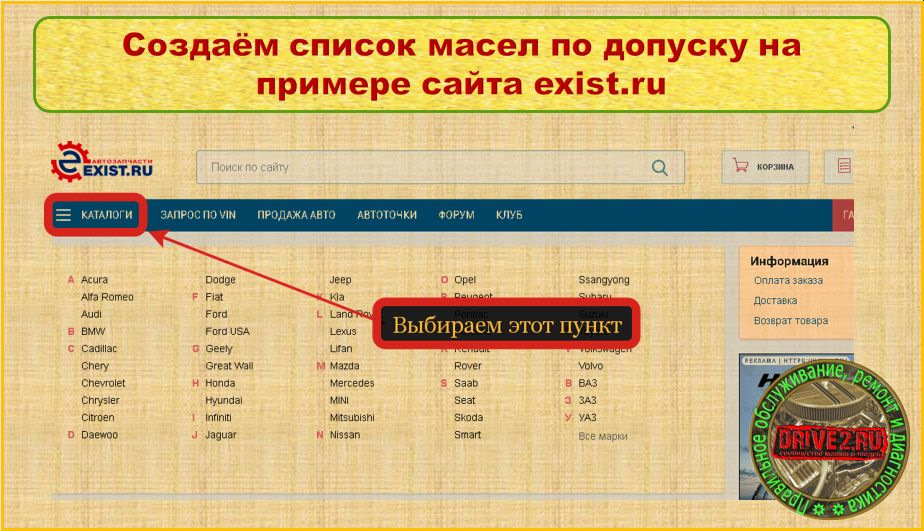Select ВАЗ brand

tap(588, 383)
